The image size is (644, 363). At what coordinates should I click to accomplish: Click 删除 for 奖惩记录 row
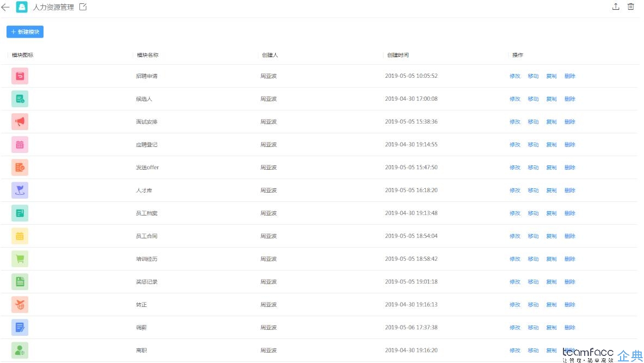point(570,281)
